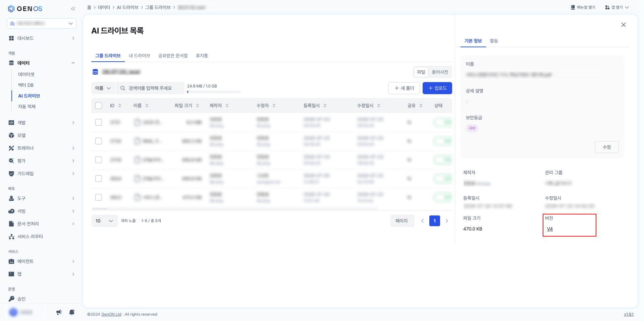Click the table's horizontal scrollbar
Image resolution: width=644 pixels, height=321 pixels.
pos(235,209)
